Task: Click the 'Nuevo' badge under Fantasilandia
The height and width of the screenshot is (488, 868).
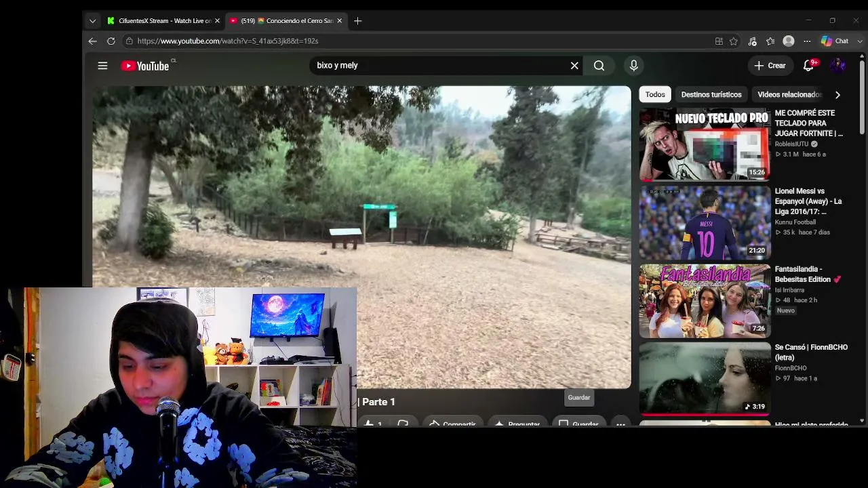Action: (x=785, y=310)
